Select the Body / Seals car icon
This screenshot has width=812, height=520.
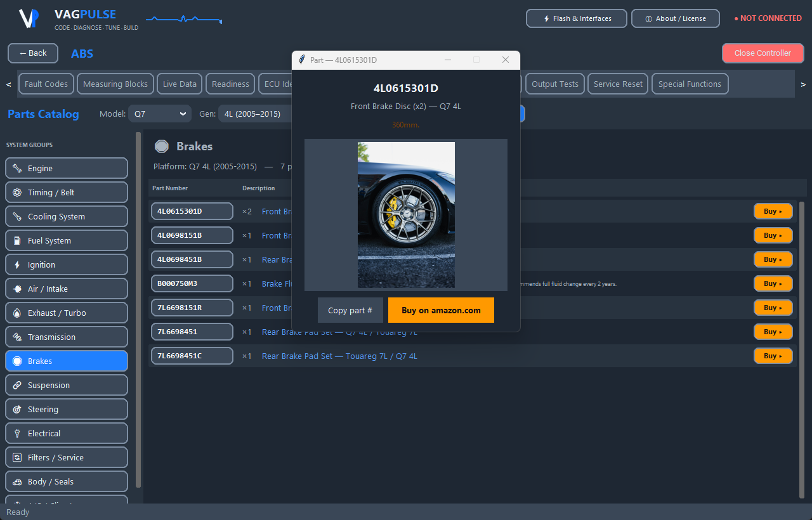click(17, 482)
